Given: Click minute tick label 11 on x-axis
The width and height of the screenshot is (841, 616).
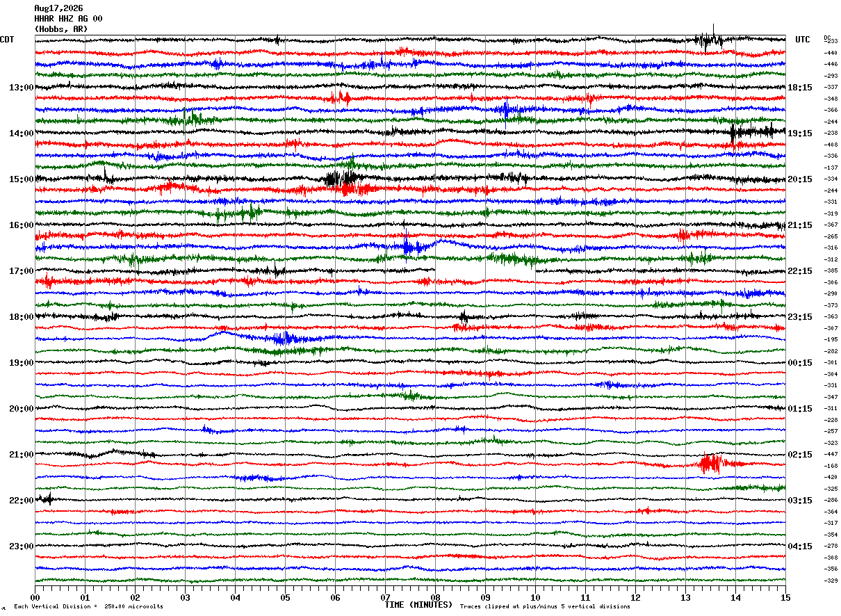Looking at the screenshot, I should pyautogui.click(x=585, y=597).
